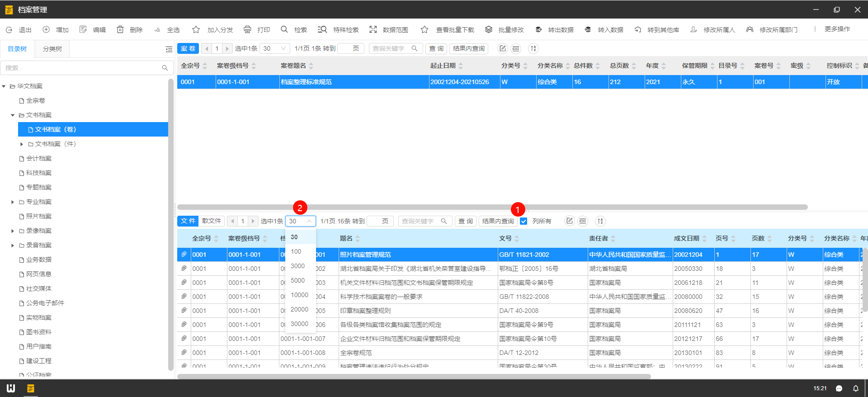
Task: Click the 数据范围 data range icon
Action: tap(373, 29)
